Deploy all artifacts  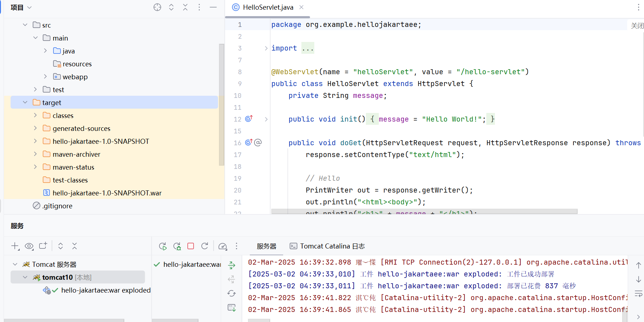232,265
